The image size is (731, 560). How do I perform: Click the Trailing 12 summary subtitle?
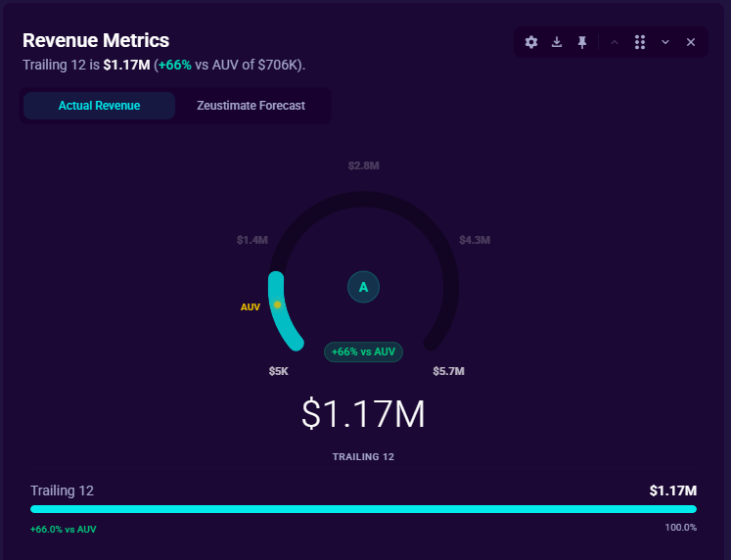(x=164, y=65)
